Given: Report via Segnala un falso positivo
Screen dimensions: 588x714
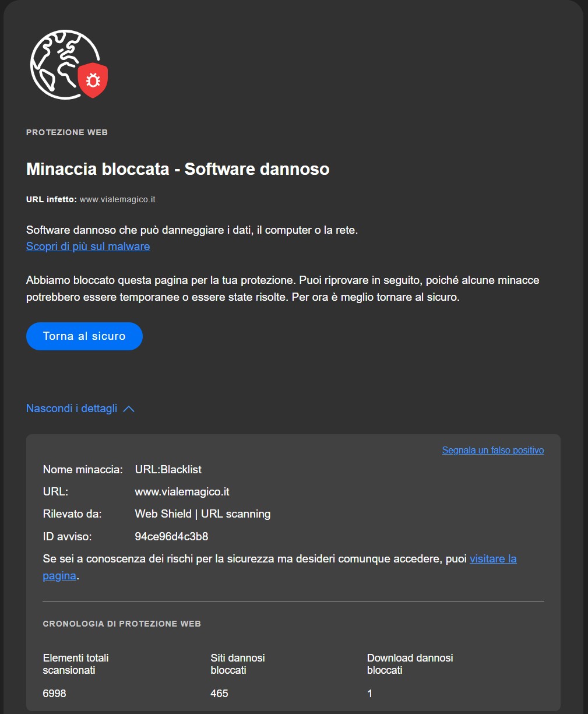Looking at the screenshot, I should [492, 451].
